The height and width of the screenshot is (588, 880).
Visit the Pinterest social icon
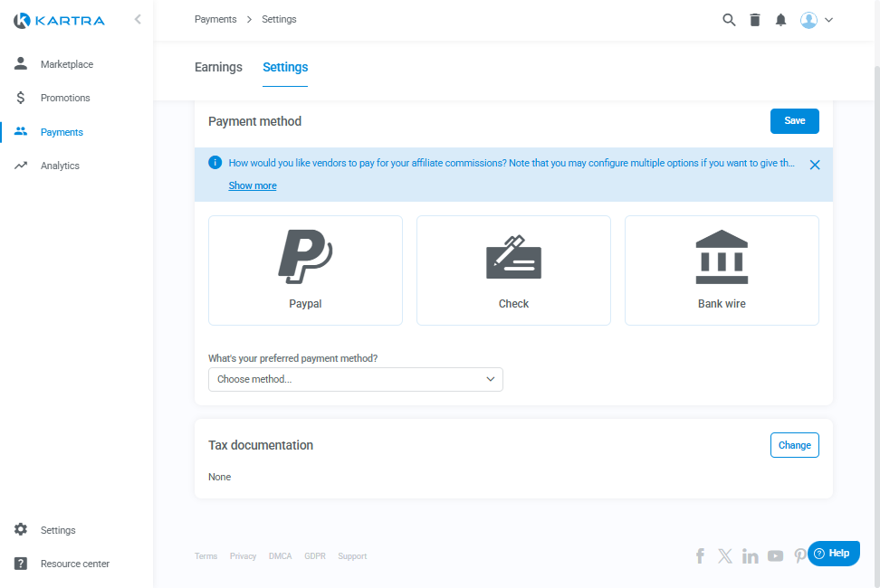point(799,555)
